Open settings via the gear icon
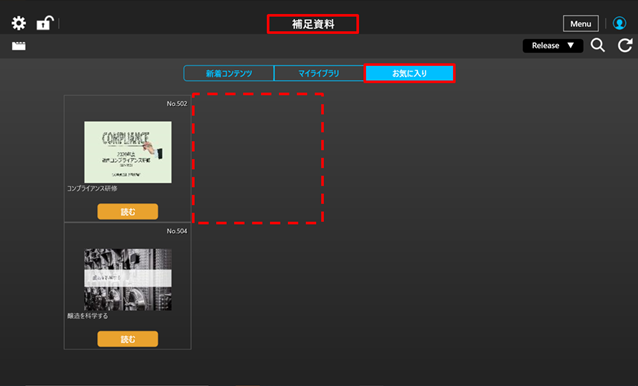The image size is (638, 386). tap(19, 23)
